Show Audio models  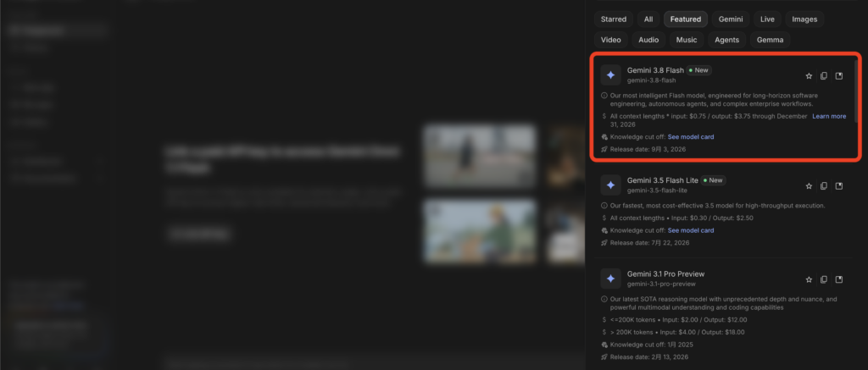pyautogui.click(x=648, y=40)
